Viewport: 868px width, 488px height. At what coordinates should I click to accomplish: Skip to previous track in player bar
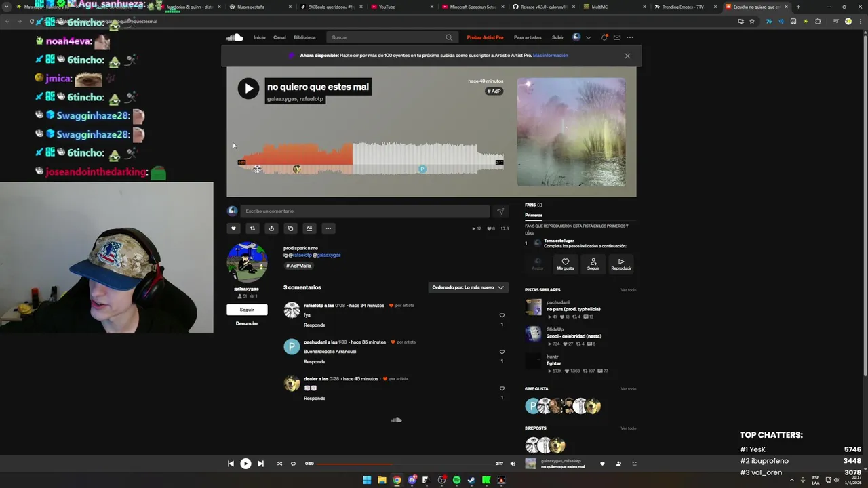tap(231, 464)
